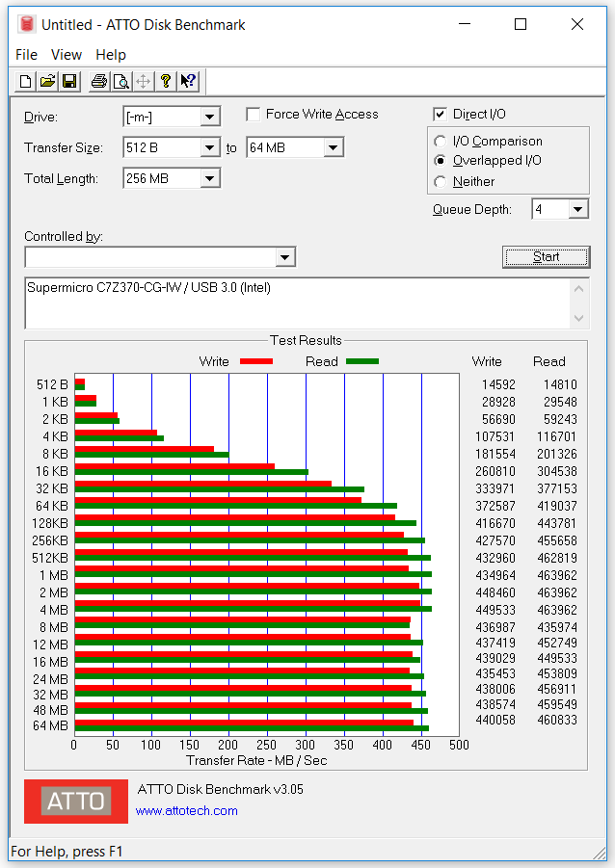Click the yellow question mark About icon
Viewport: 615px width, 868px height.
tap(165, 82)
